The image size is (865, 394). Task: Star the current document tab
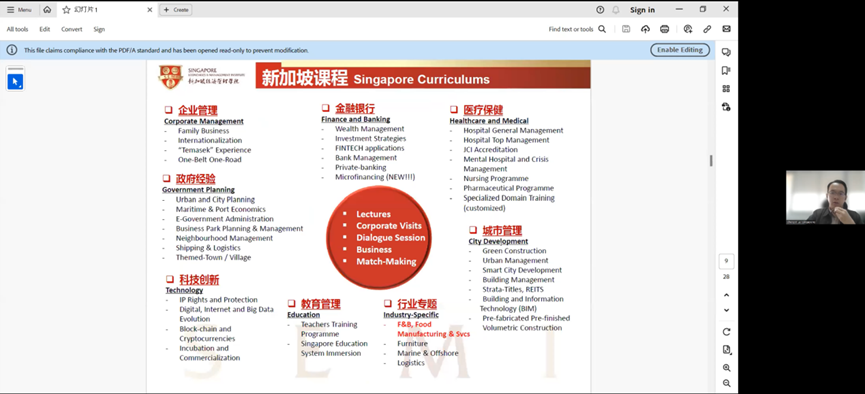[66, 10]
